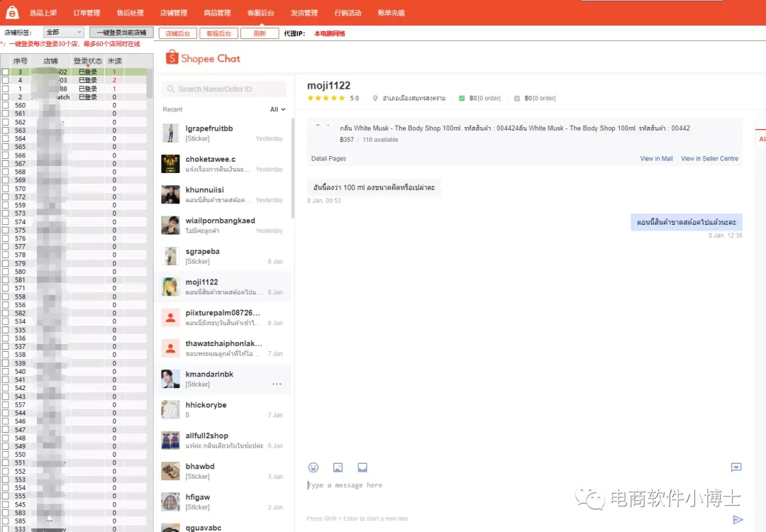Open 客服后台 menu

coord(260,13)
